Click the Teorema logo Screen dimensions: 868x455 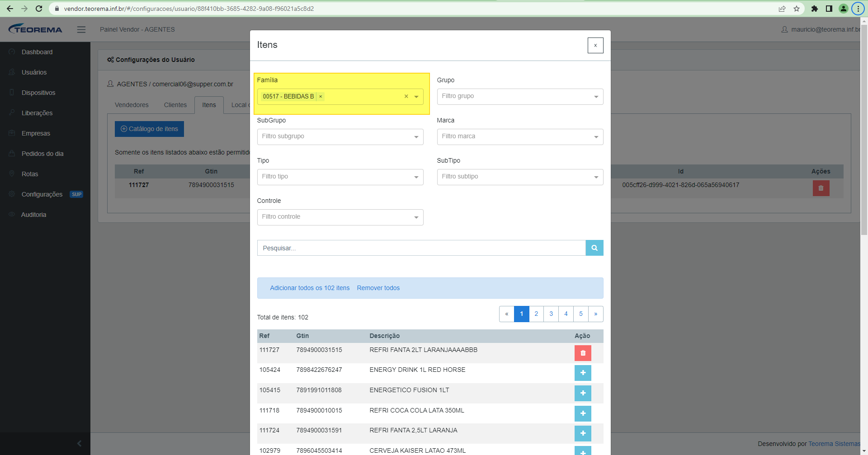(35, 29)
